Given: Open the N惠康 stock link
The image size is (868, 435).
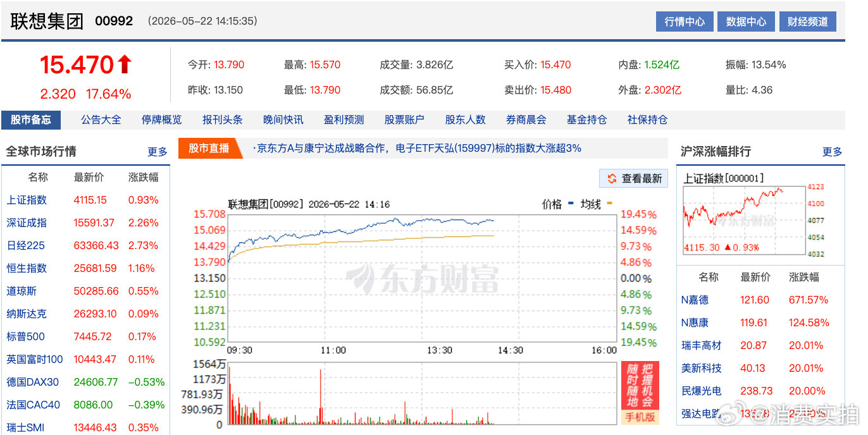Looking at the screenshot, I should tap(695, 322).
